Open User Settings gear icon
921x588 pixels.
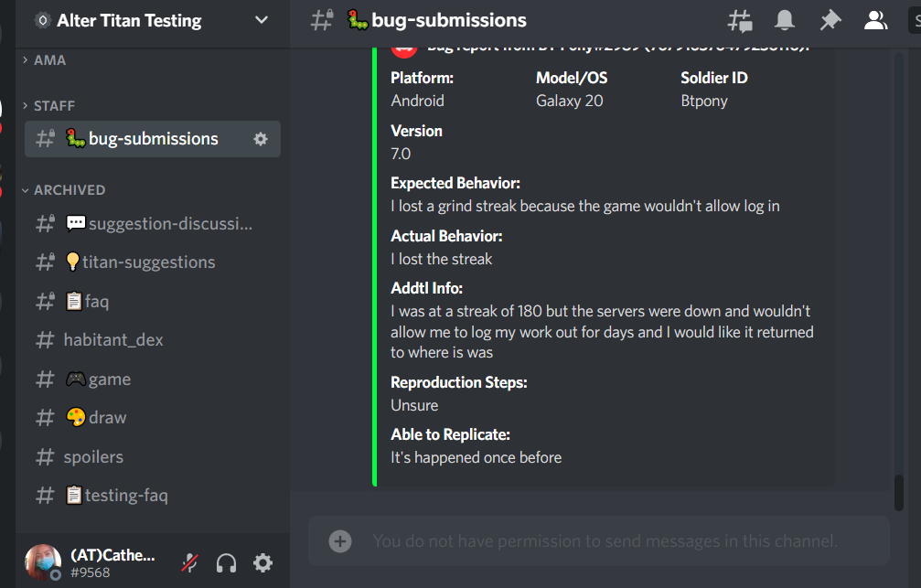click(x=262, y=562)
